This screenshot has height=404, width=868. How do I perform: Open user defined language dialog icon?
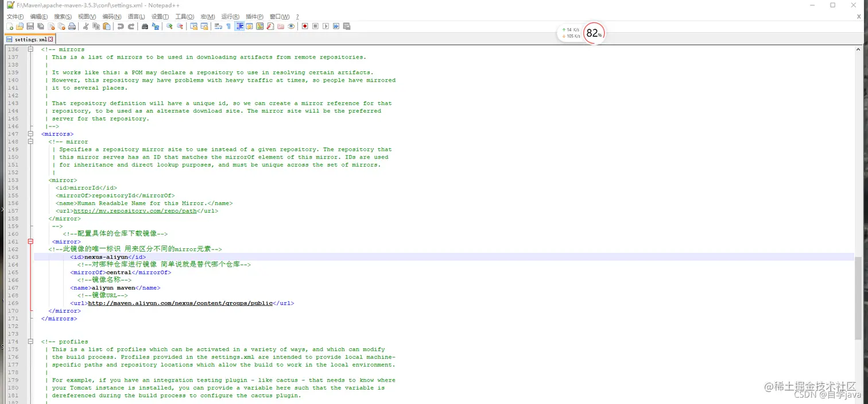[x=249, y=26]
